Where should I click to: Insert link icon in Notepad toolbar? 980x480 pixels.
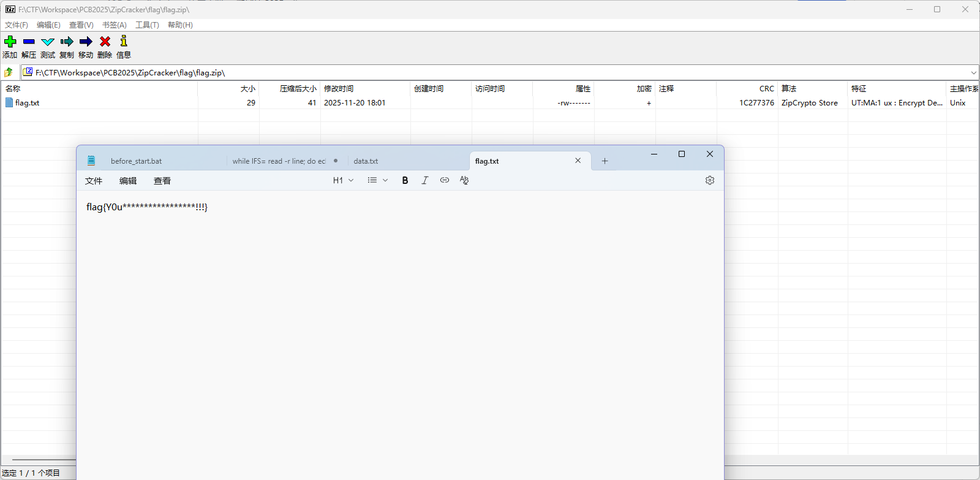point(445,180)
